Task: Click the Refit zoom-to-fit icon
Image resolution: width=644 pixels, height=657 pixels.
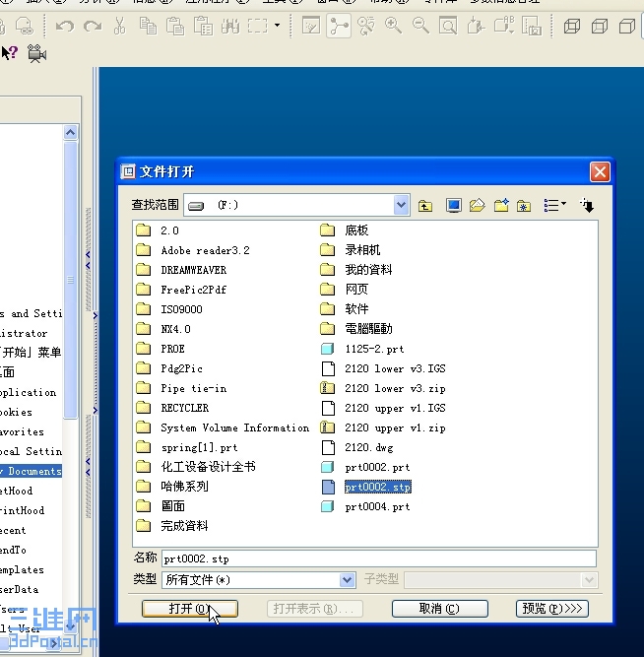Action: (448, 26)
